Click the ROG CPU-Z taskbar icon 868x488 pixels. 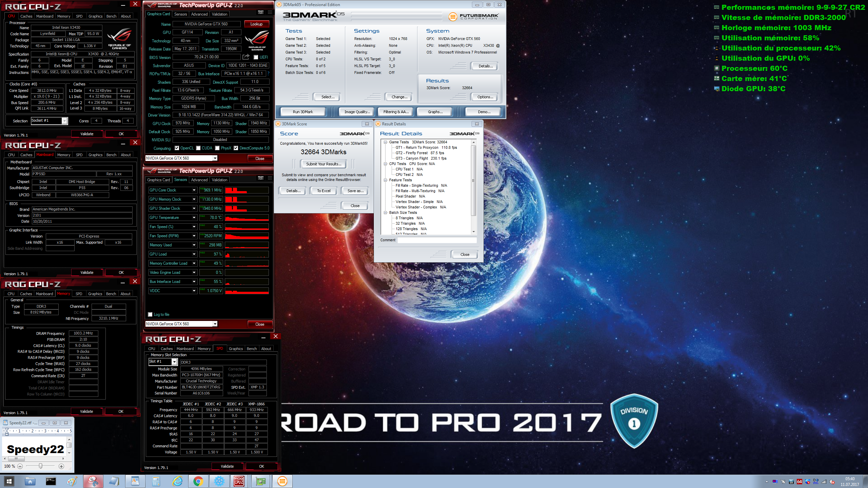[239, 481]
